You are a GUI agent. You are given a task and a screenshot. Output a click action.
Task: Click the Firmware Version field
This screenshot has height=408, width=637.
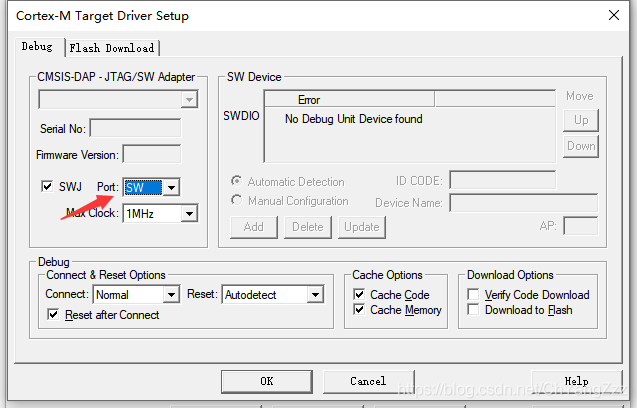coord(152,154)
